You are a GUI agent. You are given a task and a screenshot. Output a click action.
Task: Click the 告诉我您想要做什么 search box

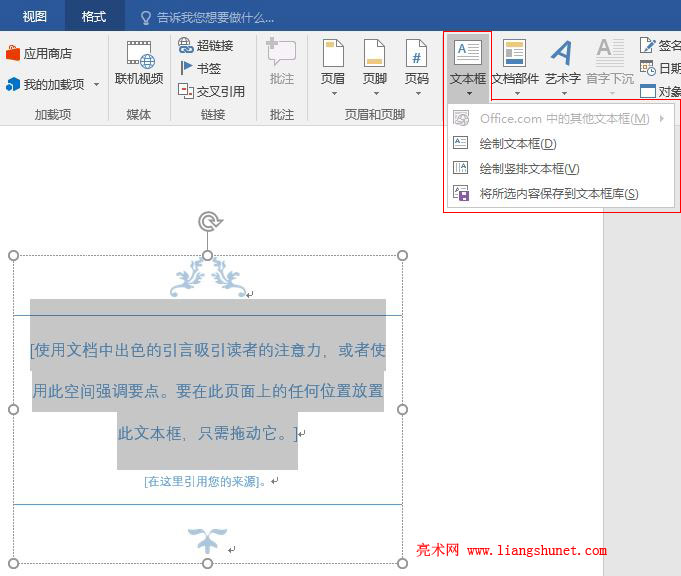point(215,18)
